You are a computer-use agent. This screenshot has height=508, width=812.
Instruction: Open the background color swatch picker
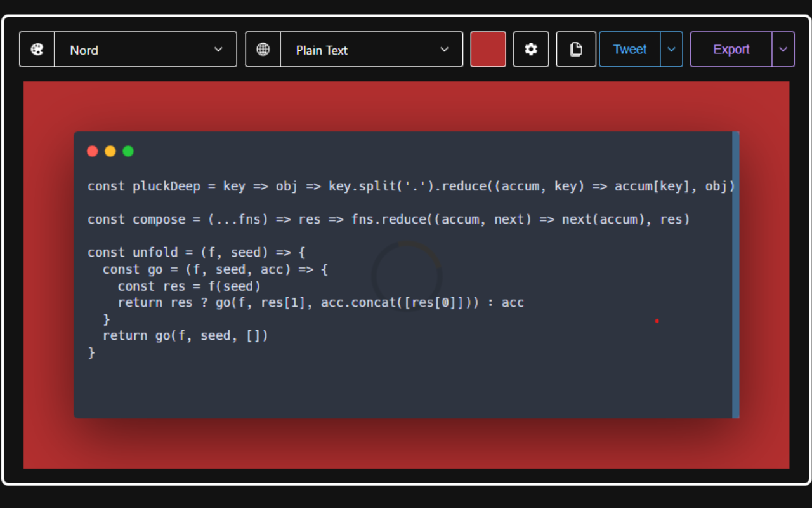coord(488,49)
